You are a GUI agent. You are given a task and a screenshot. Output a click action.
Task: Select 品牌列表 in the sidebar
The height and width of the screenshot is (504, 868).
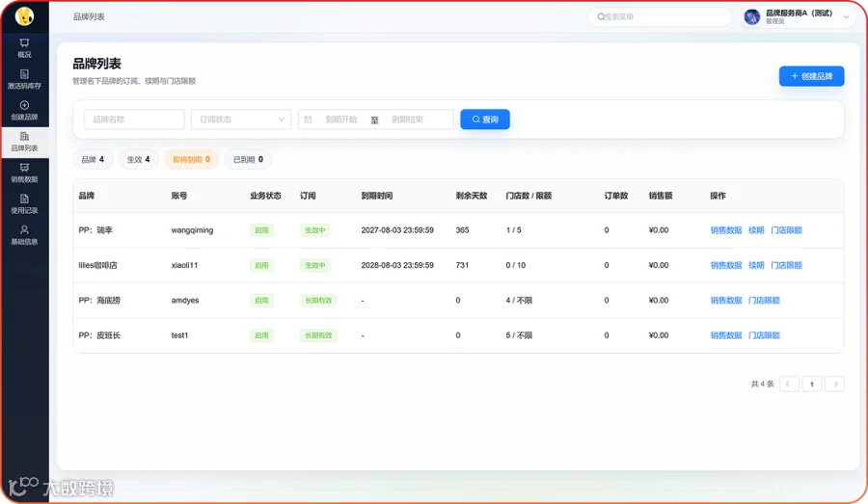(x=24, y=143)
